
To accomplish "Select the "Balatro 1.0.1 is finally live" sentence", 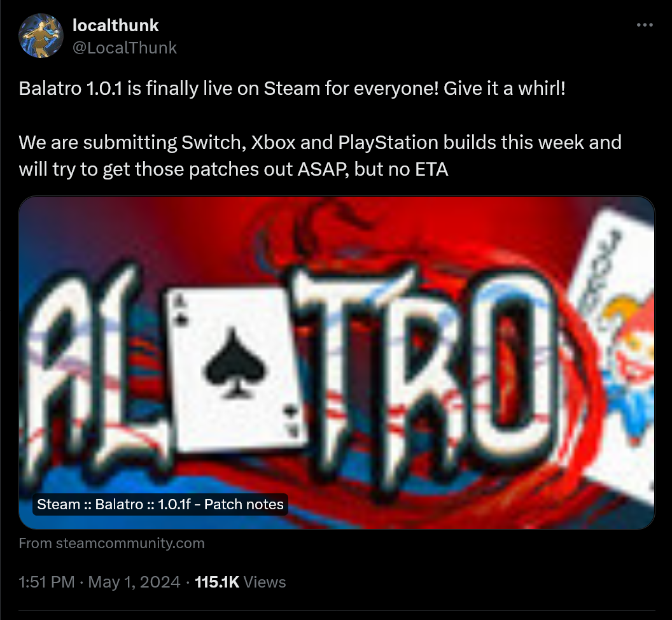I will pyautogui.click(x=229, y=88).
